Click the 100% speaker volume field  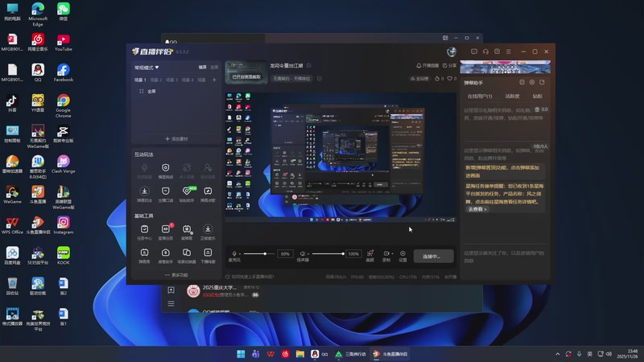(353, 253)
